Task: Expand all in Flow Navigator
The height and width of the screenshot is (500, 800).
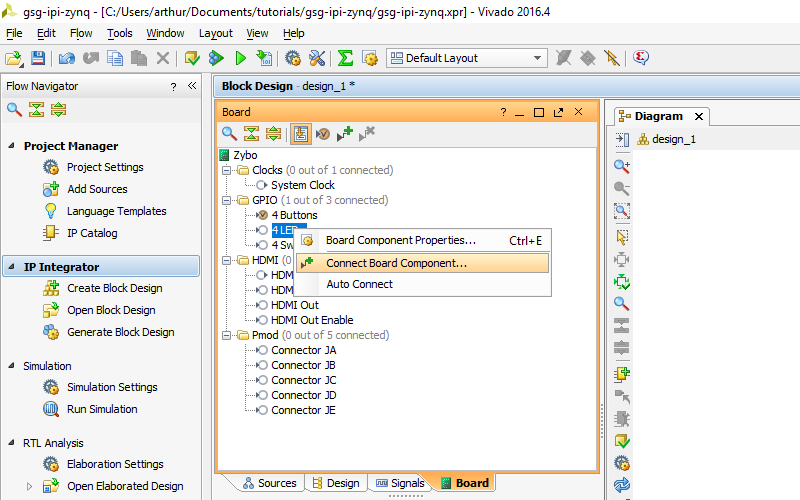Action: [59, 110]
